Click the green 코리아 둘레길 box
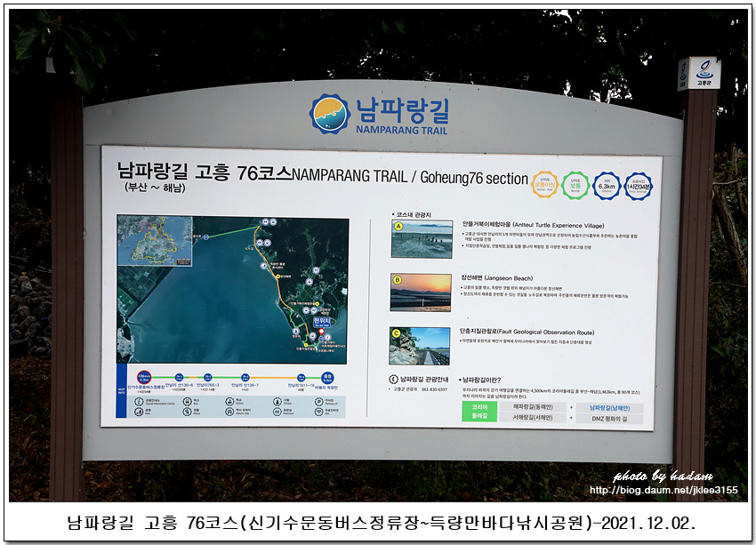 [479, 411]
